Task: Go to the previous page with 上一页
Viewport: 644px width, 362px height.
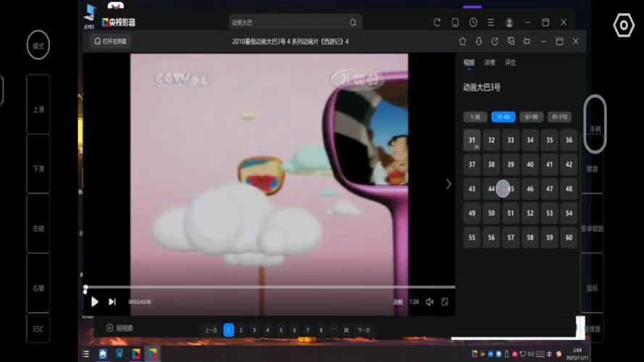Action: click(x=211, y=330)
